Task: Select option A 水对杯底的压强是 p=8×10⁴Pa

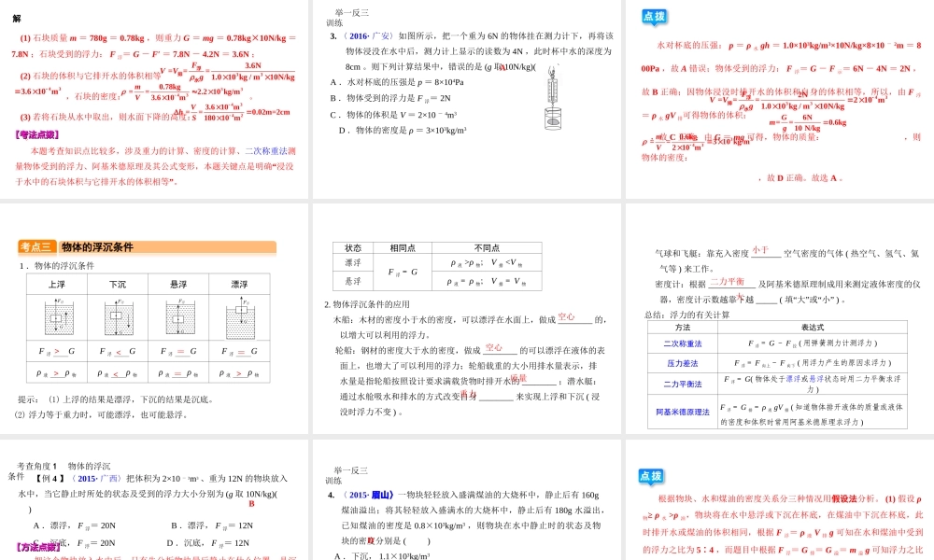Action: coord(397,82)
